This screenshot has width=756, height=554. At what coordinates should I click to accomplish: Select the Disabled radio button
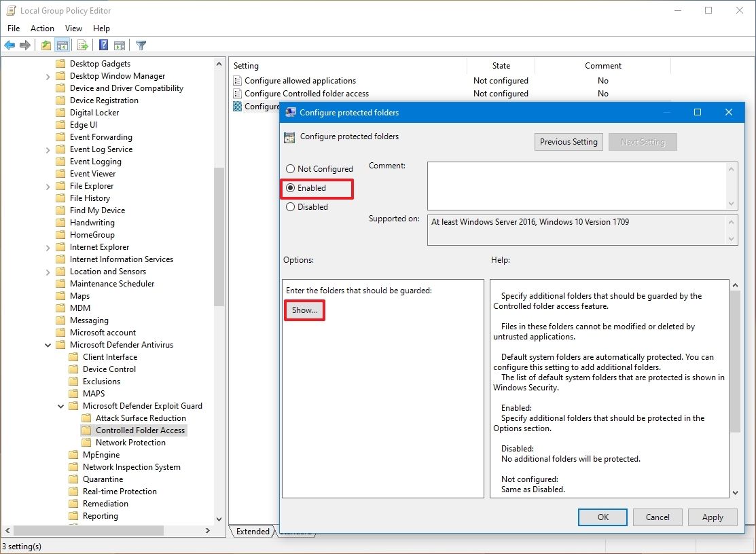pos(291,206)
